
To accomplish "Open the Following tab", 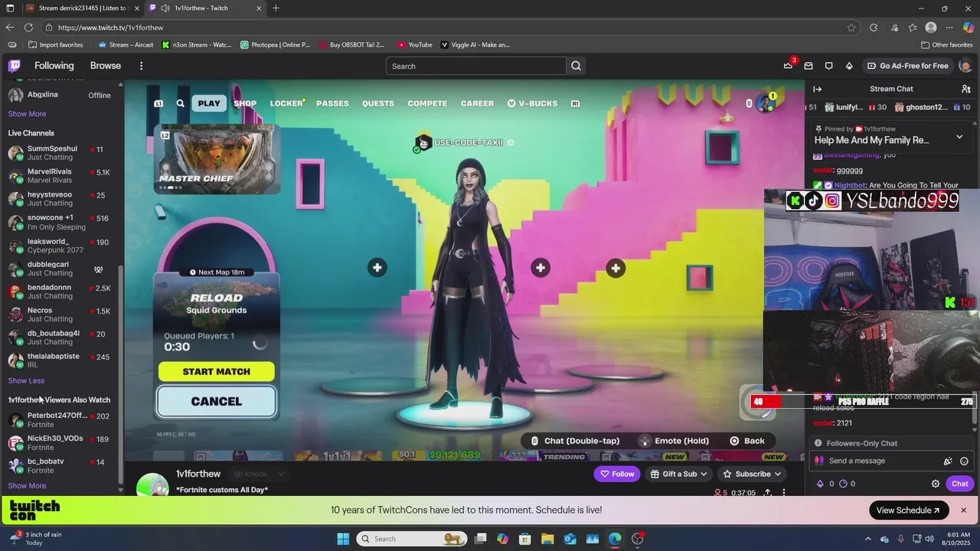I will coord(54,66).
